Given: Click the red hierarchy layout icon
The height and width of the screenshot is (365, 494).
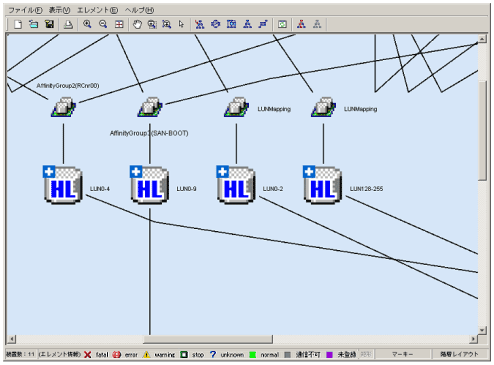Looking at the screenshot, I should pos(301,24).
